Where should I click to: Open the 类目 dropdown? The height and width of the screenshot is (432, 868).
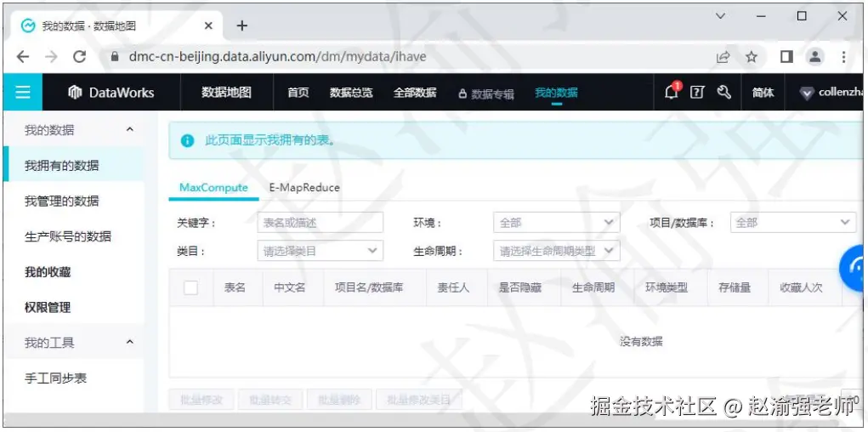pyautogui.click(x=320, y=251)
